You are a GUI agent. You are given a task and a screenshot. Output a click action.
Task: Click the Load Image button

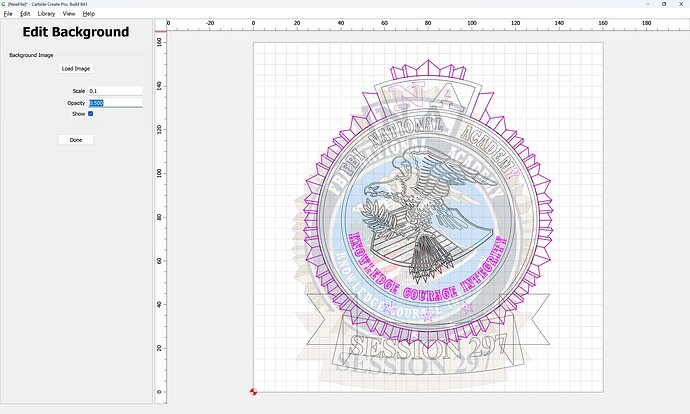tap(76, 69)
